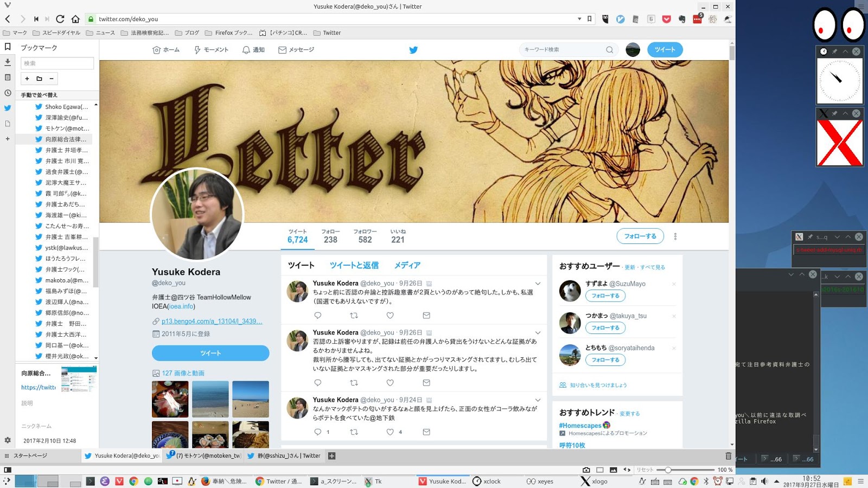Expand options for second 9月26日 tweet
This screenshot has height=488, width=868.
(x=538, y=333)
